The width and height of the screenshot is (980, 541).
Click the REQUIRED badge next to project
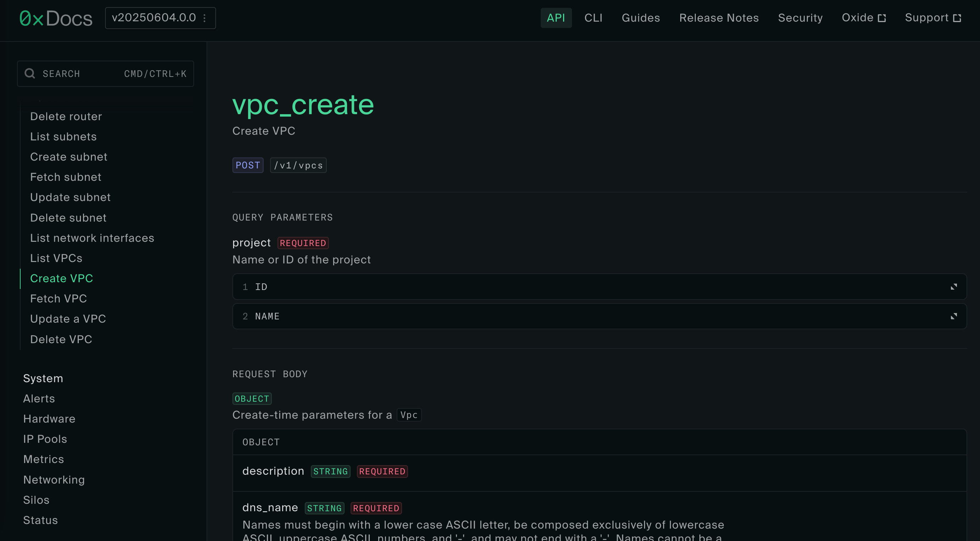pos(303,243)
